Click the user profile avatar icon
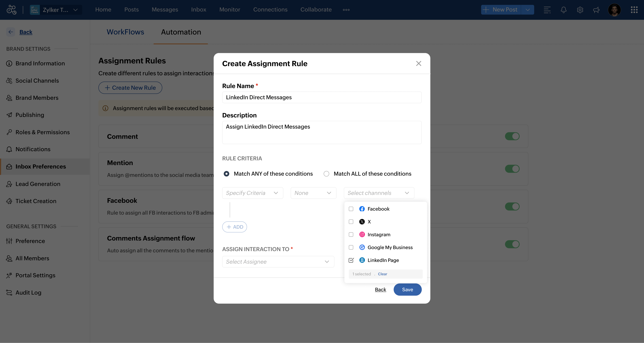This screenshot has height=343, width=644. click(x=615, y=9)
